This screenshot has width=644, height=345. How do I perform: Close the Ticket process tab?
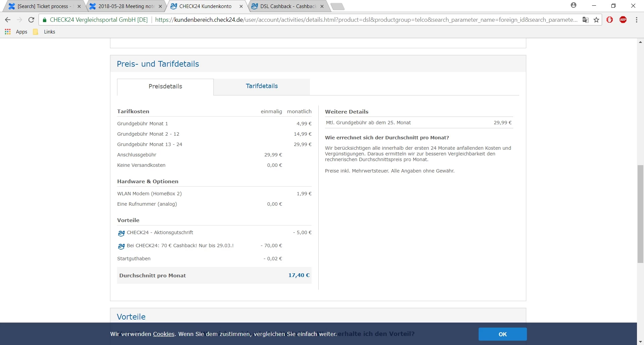coord(79,6)
